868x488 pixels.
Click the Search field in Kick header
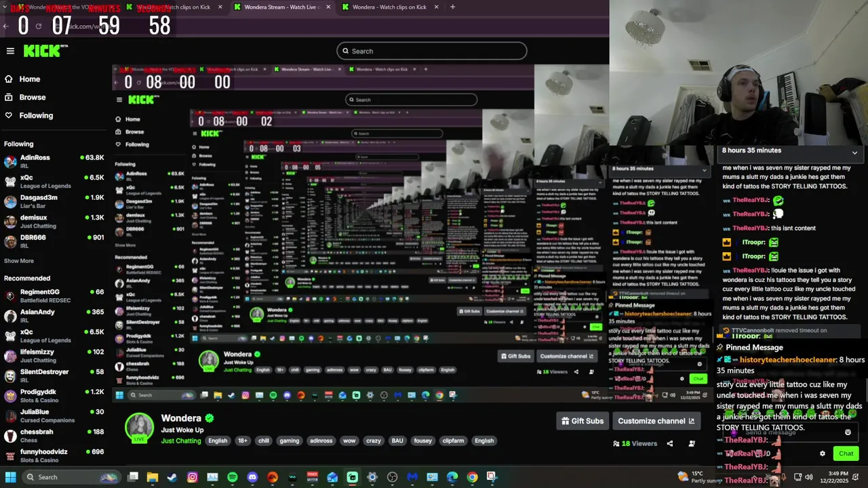[431, 51]
